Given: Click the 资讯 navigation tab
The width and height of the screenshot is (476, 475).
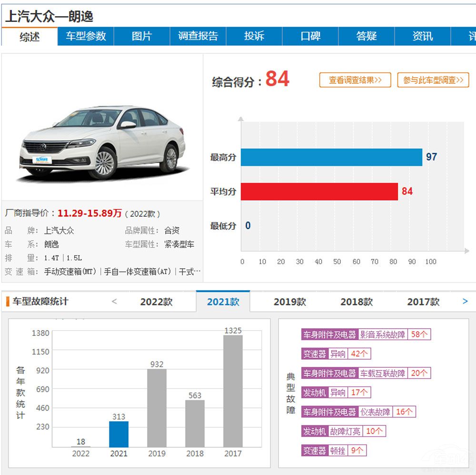Looking at the screenshot, I should pos(423,36).
